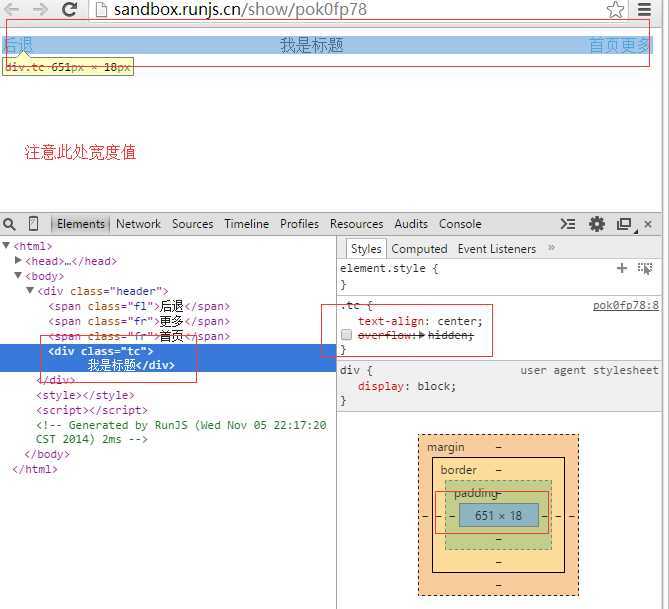This screenshot has height=609, width=669.
Task: Go back with browser back arrow
Action: pos(12,9)
